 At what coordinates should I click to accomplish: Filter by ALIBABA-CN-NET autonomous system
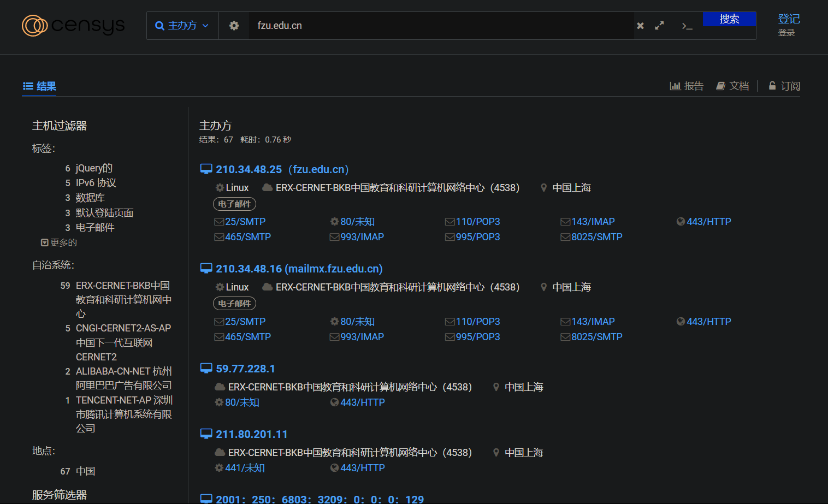click(123, 378)
